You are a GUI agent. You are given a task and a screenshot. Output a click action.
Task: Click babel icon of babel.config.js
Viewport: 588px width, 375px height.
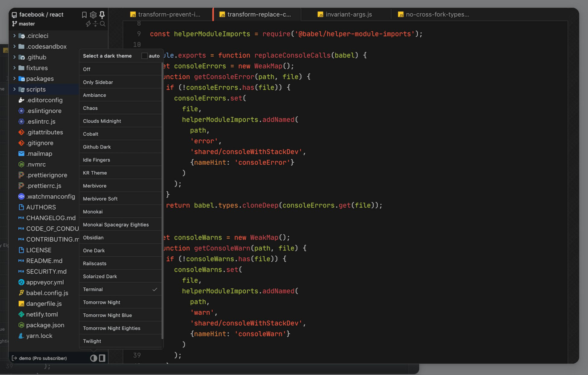click(x=21, y=293)
